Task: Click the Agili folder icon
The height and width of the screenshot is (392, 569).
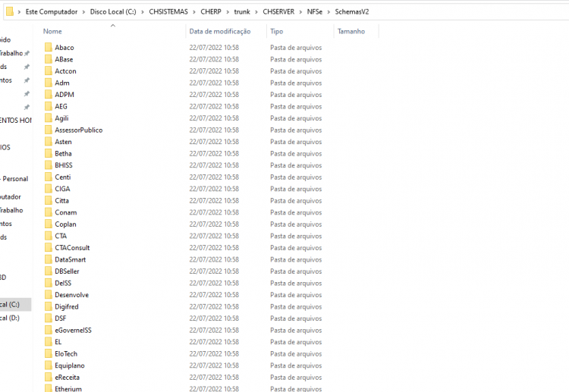Action: click(x=49, y=118)
